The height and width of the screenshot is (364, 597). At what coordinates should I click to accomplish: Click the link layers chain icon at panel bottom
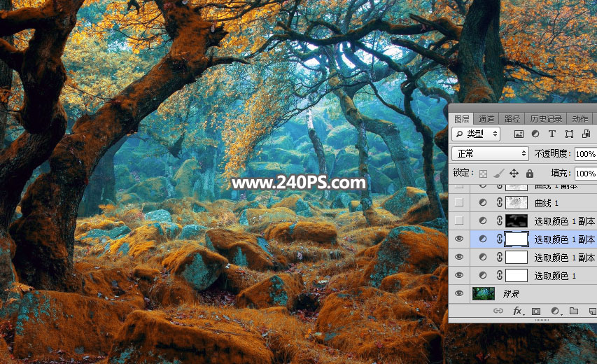point(498,311)
